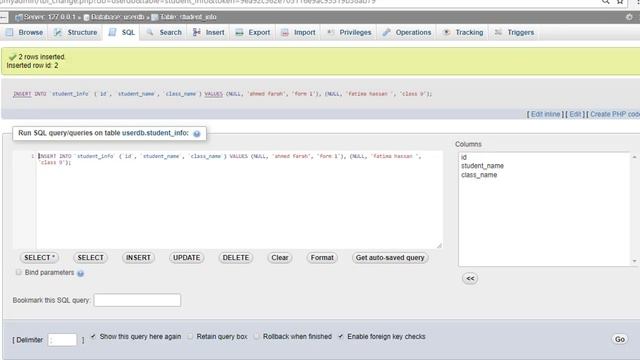
Task: Select class_name in Columns list
Action: coord(479,175)
